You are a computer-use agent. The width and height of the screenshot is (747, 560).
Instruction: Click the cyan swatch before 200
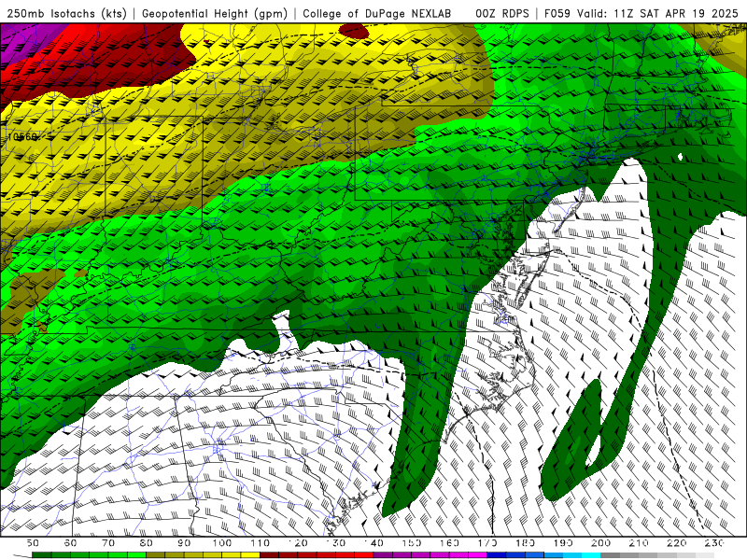pos(591,555)
